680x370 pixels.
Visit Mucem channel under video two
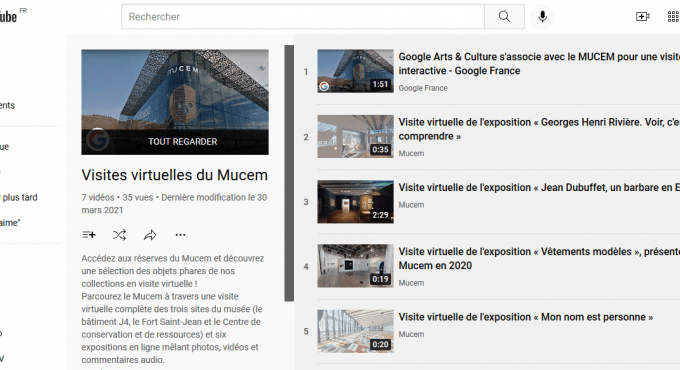tap(411, 154)
